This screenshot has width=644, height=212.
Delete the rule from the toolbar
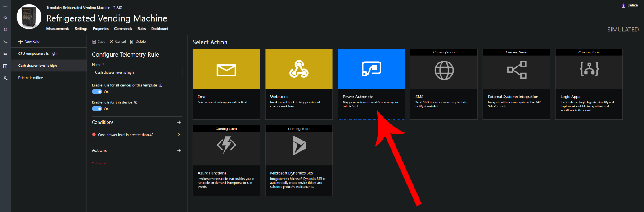click(138, 41)
